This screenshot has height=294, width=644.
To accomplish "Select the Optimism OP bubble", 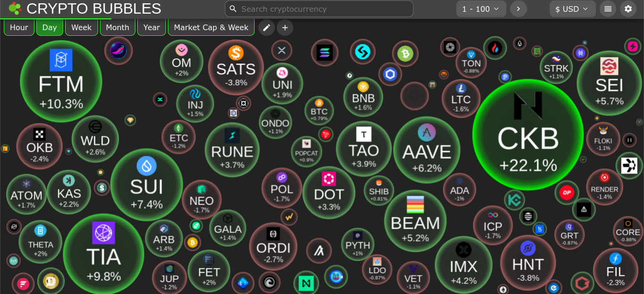I will coord(567,192).
